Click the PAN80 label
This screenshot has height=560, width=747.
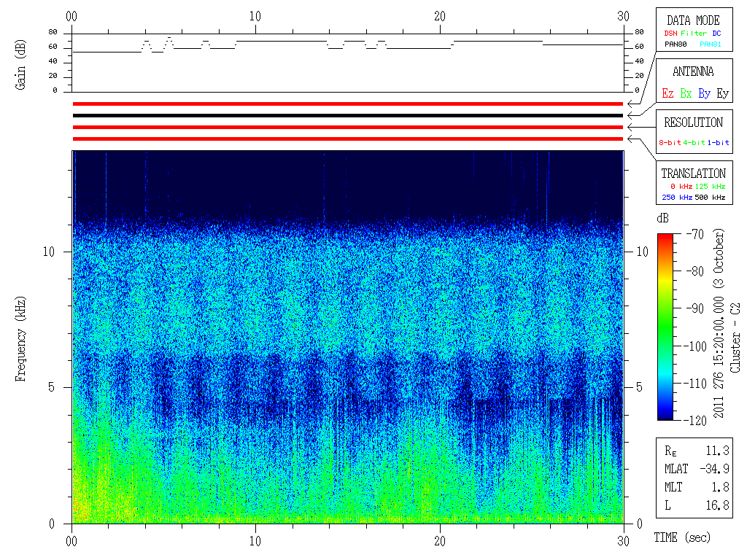click(676, 44)
